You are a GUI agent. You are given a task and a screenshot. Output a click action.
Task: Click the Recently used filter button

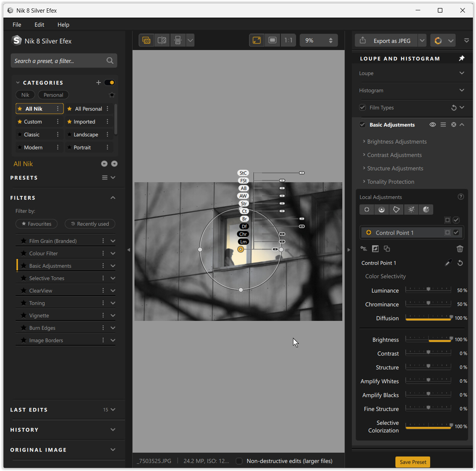90,224
